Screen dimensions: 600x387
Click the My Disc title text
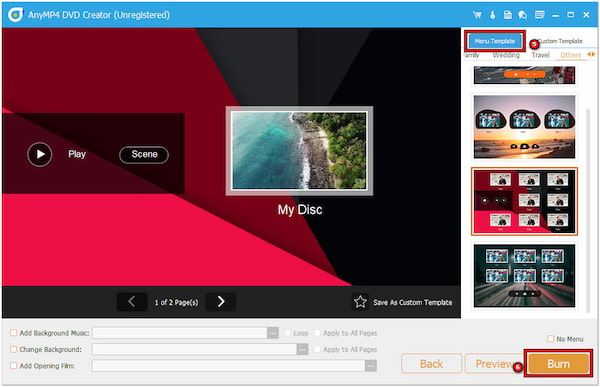tap(300, 210)
